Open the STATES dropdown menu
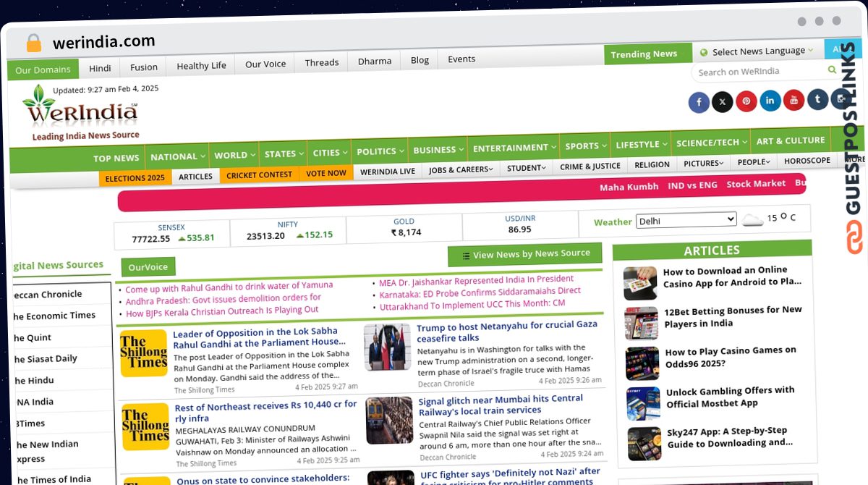This screenshot has width=868, height=485. click(284, 154)
